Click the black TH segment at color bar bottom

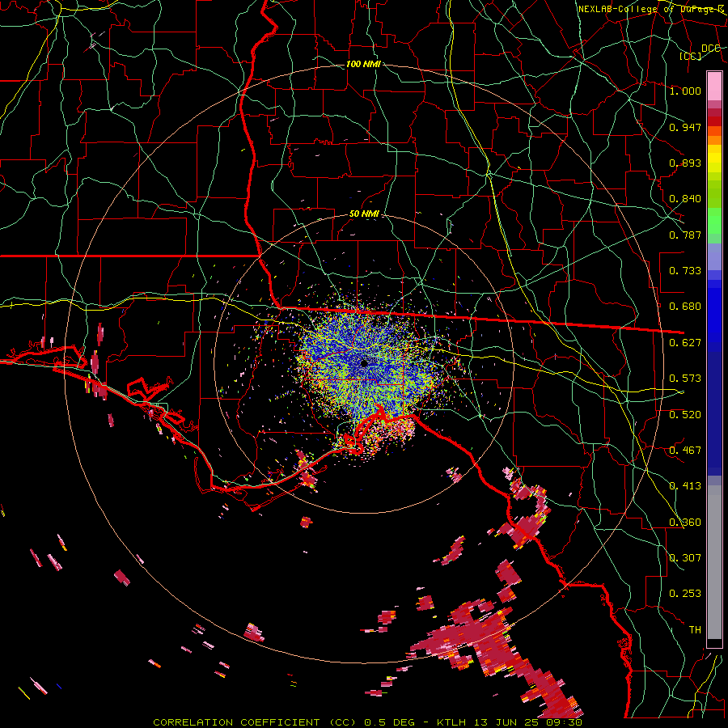(x=714, y=644)
